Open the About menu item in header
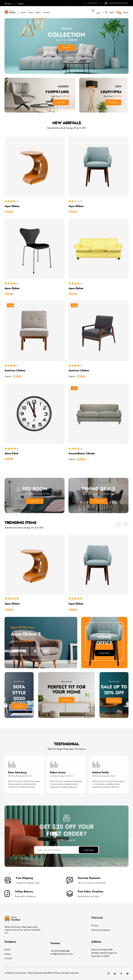This screenshot has height=980, width=133. click(x=38, y=12)
